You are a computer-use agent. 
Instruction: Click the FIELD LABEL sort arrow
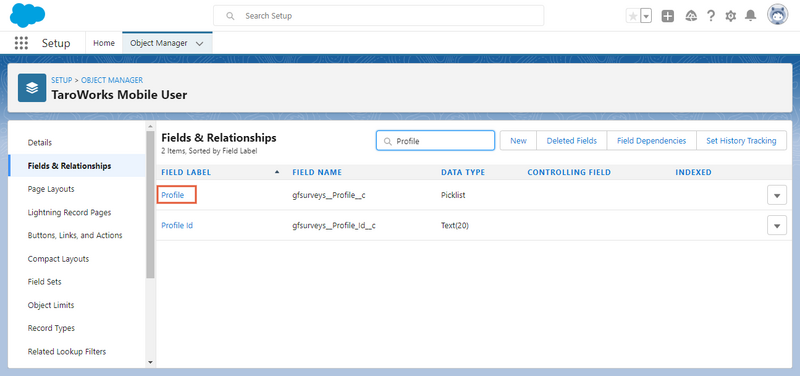tap(277, 172)
